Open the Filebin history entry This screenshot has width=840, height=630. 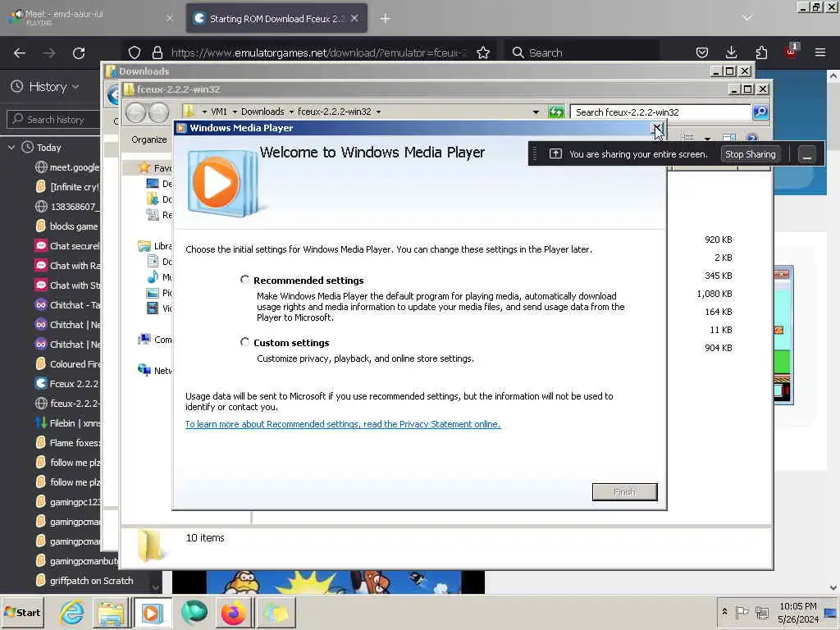point(67,422)
